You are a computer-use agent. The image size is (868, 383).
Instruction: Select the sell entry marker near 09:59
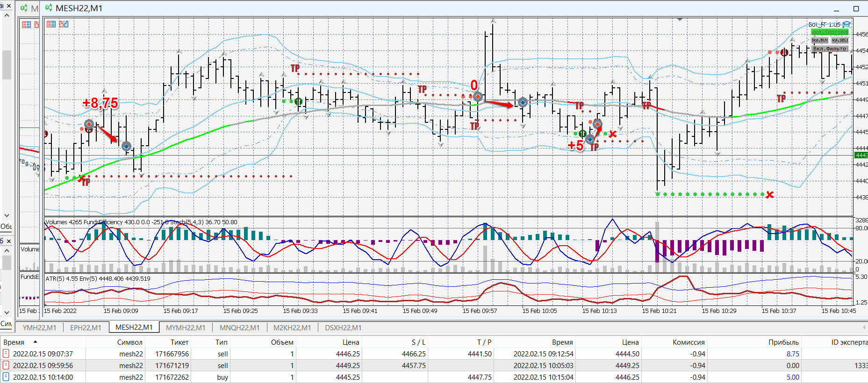pos(478,97)
